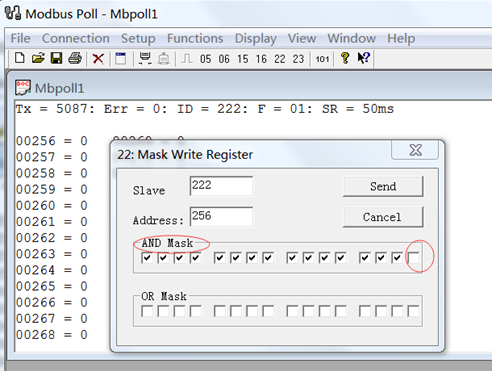Click the Slave input field
Image resolution: width=493 pixels, height=371 pixels.
click(221, 186)
